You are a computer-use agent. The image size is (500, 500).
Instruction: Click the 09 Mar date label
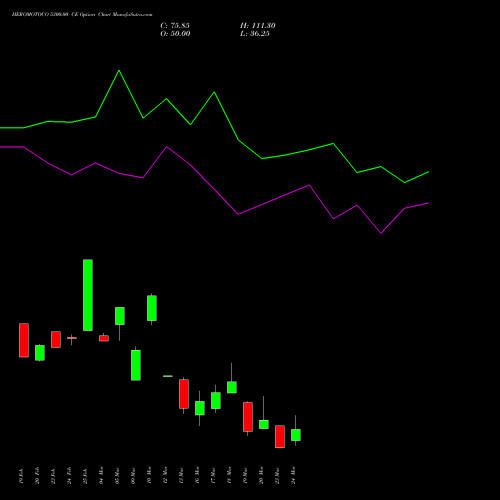tap(133, 475)
